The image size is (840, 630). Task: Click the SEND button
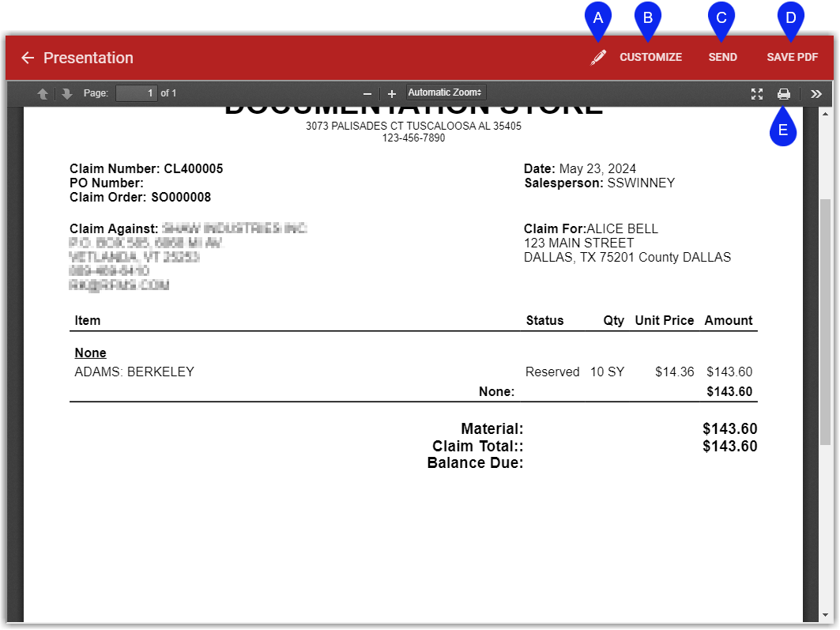(722, 58)
